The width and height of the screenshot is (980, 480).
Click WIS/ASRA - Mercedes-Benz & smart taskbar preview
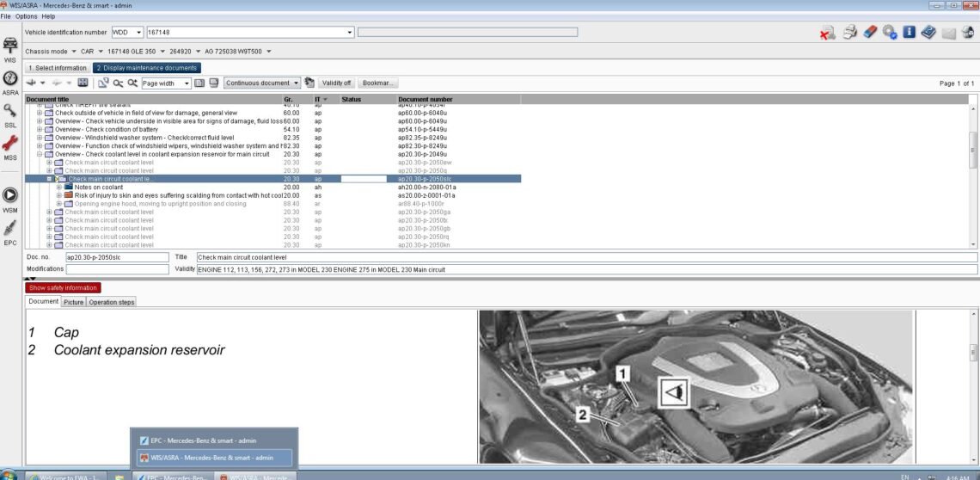[214, 458]
